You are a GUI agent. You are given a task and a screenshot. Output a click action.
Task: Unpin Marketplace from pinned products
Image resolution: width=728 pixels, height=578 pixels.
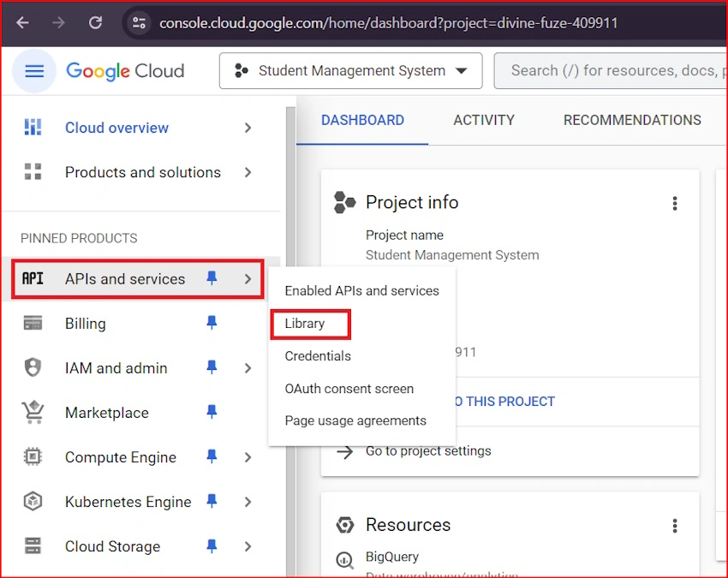click(x=212, y=412)
